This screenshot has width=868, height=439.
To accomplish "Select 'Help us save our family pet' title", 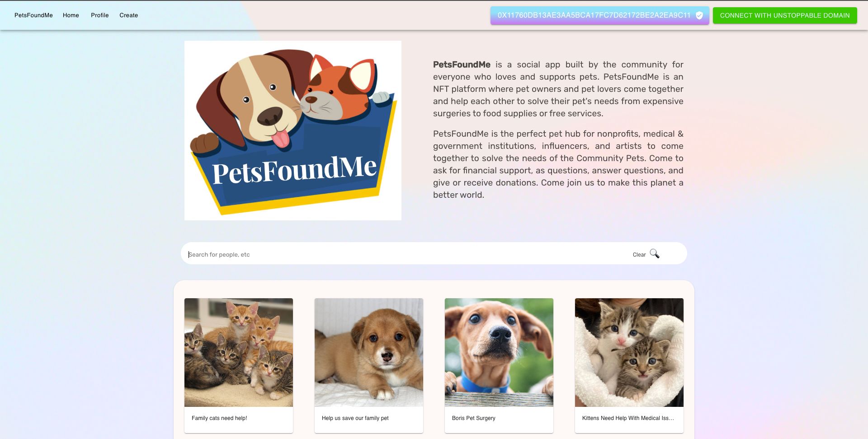I will (x=355, y=418).
